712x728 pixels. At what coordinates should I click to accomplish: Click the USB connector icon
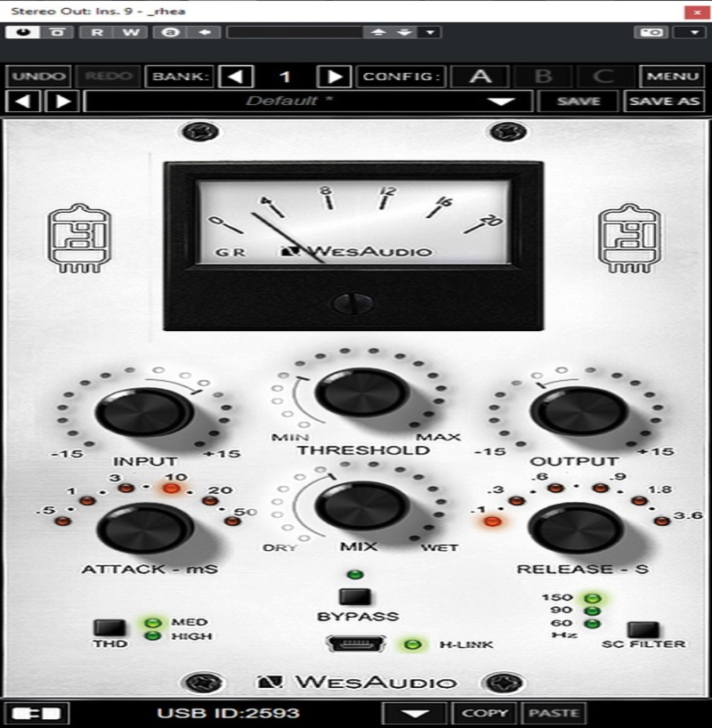coord(356,644)
